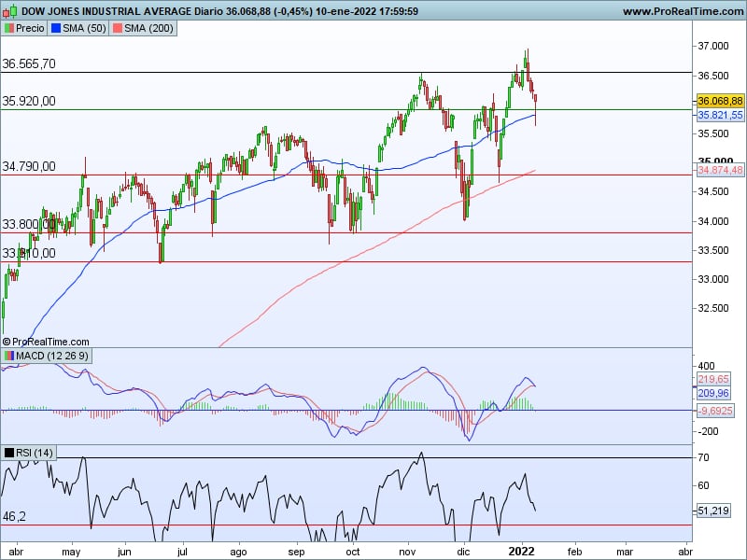Screen dimensions: 747x560
Task: Select the Precio legend button
Action: 24,28
